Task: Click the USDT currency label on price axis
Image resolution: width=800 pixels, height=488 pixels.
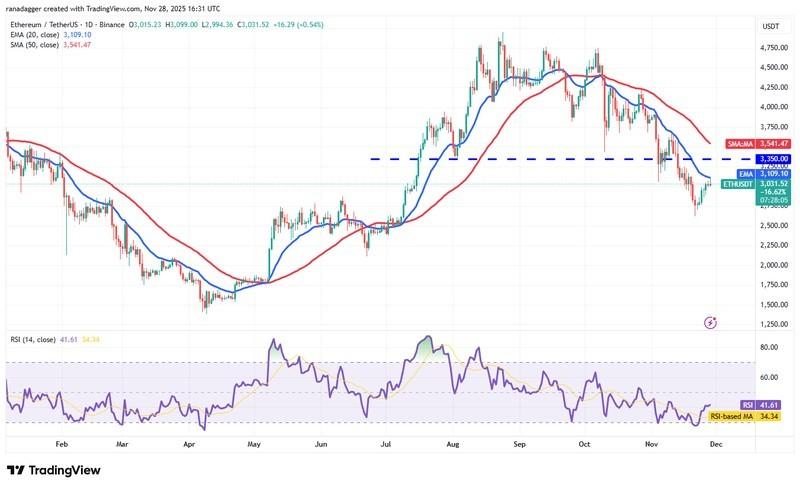Action: (x=771, y=26)
